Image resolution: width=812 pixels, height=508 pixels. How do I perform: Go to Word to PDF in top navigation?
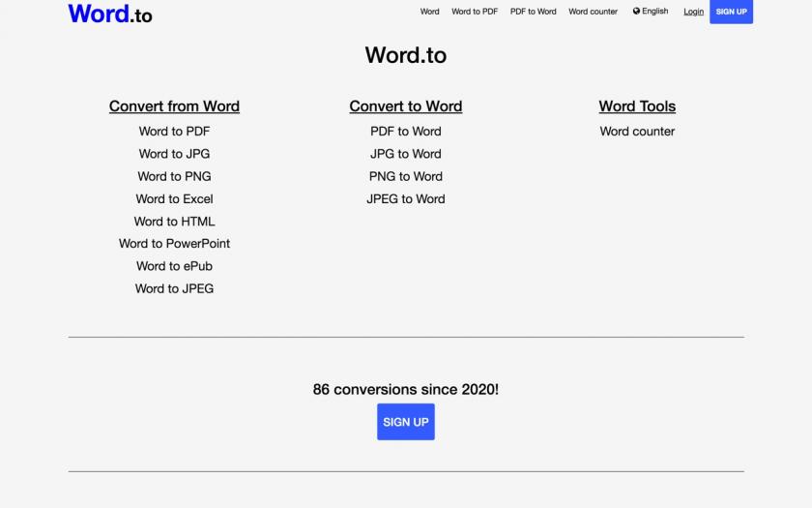[475, 12]
